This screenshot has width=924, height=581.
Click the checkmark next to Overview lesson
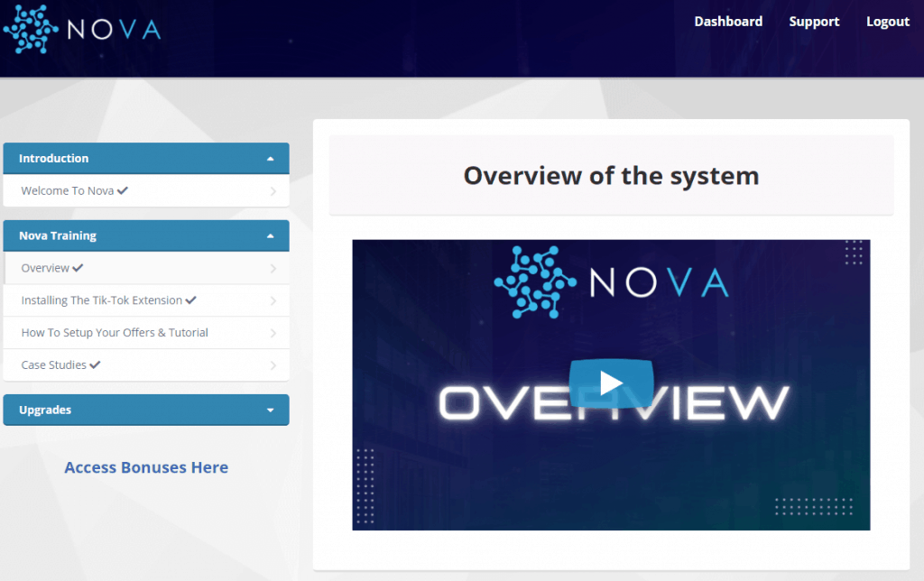78,268
